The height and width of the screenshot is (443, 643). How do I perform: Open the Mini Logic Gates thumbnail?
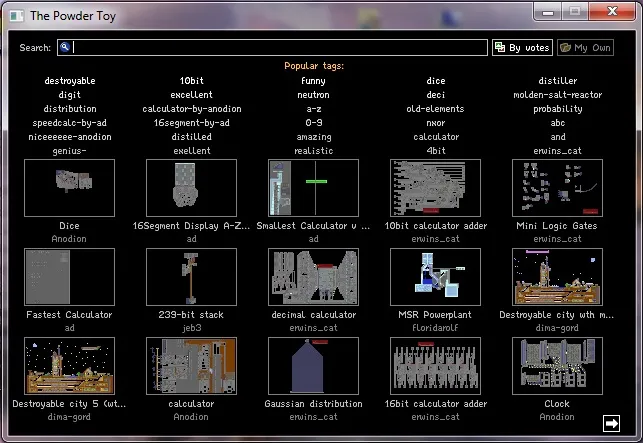point(557,188)
